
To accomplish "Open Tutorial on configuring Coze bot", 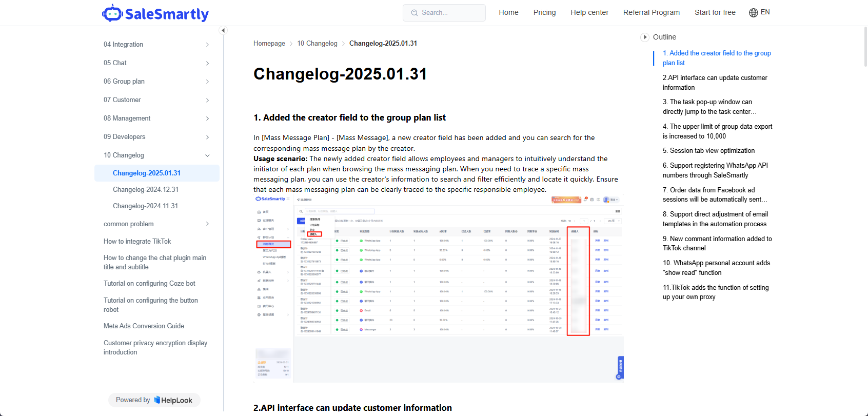I will 149,284.
